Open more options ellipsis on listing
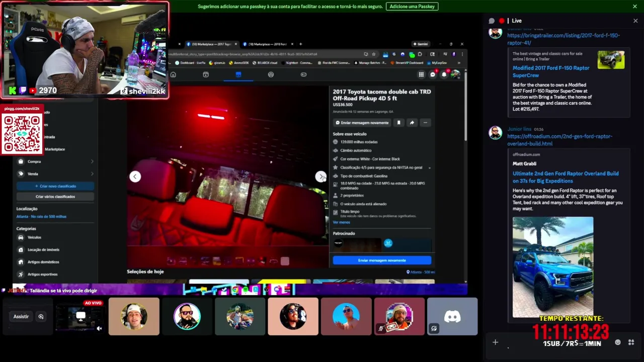This screenshot has width=644, height=362. (x=425, y=123)
